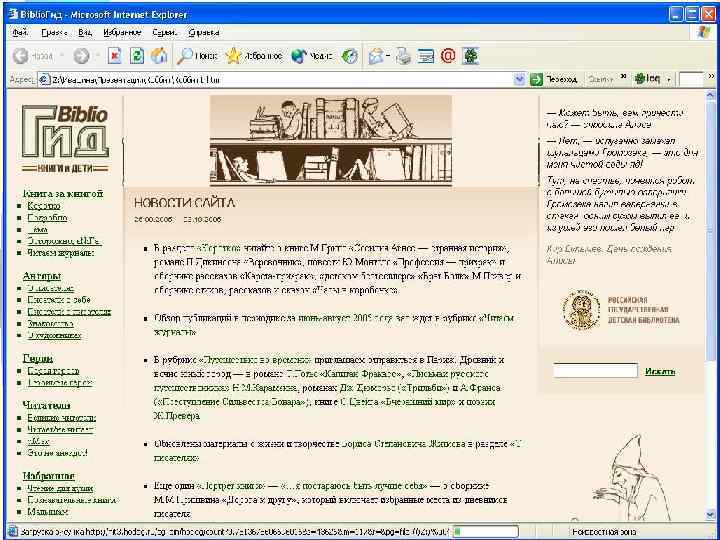Viewport: 720px width, 540px height.
Task: Open the Познавательные книги sidebar item
Action: (x=72, y=500)
